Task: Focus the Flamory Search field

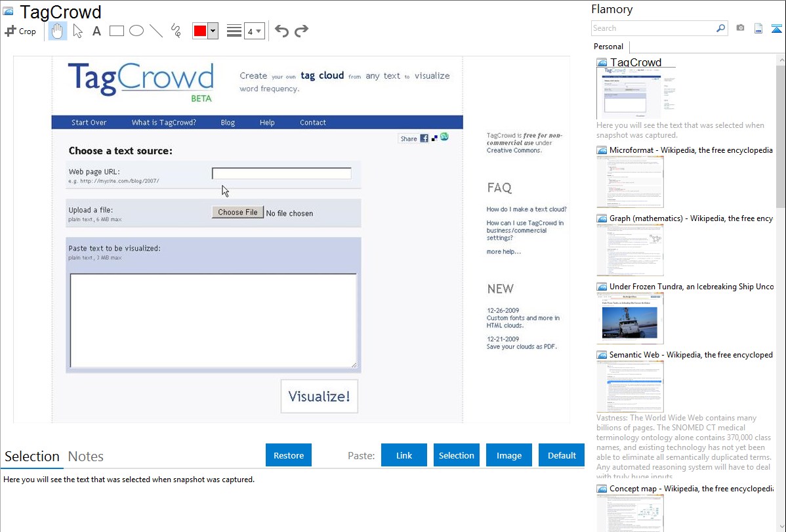Action: click(653, 28)
